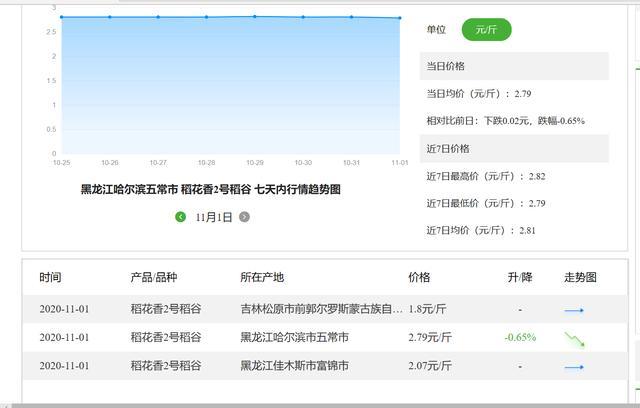This screenshot has height=408, width=640.
Task: Open trend chart icon for 前郭尔罗斯 row
Action: [574, 310]
